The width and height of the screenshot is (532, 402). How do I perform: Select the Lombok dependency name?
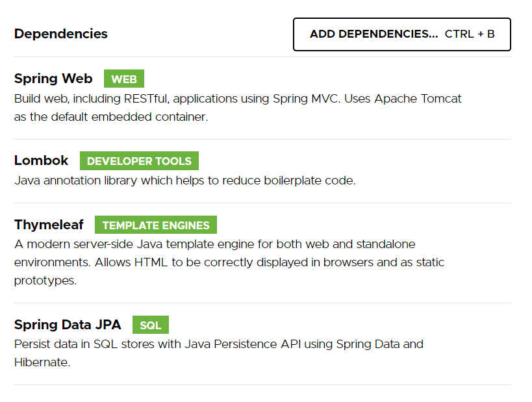coord(41,160)
